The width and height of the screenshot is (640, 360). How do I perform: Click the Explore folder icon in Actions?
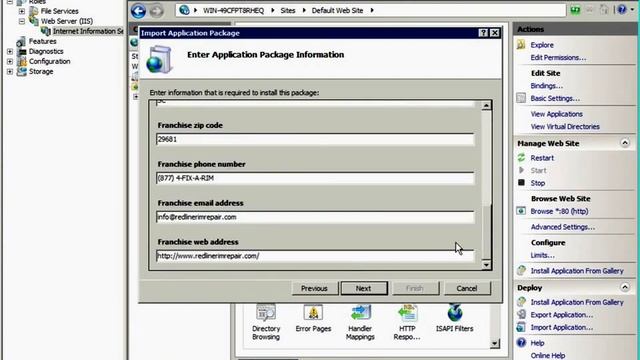point(521,44)
